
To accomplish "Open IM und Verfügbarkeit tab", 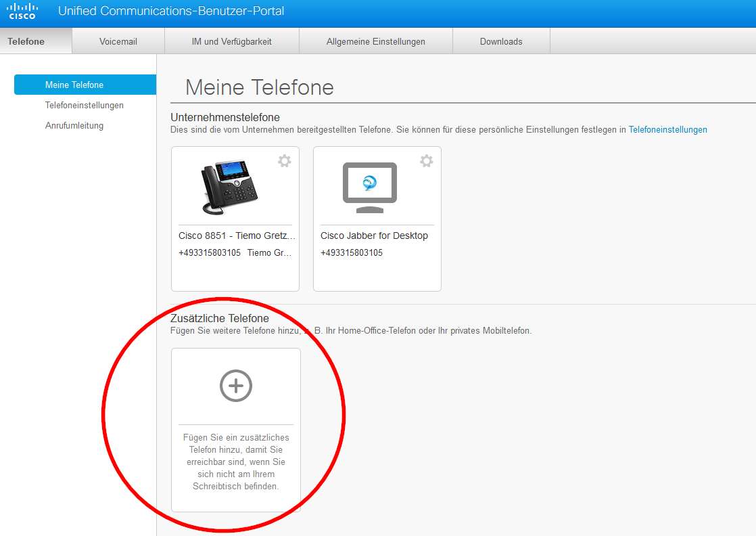I will pyautogui.click(x=231, y=41).
